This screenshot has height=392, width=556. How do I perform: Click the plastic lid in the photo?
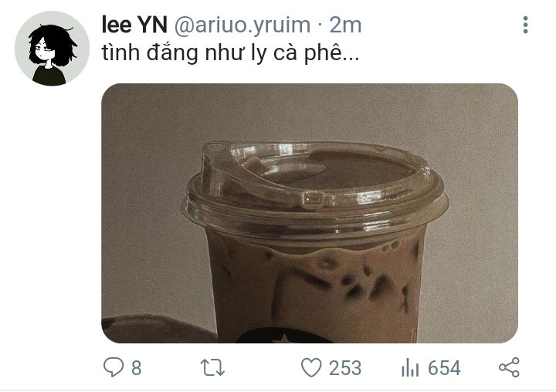click(315, 191)
